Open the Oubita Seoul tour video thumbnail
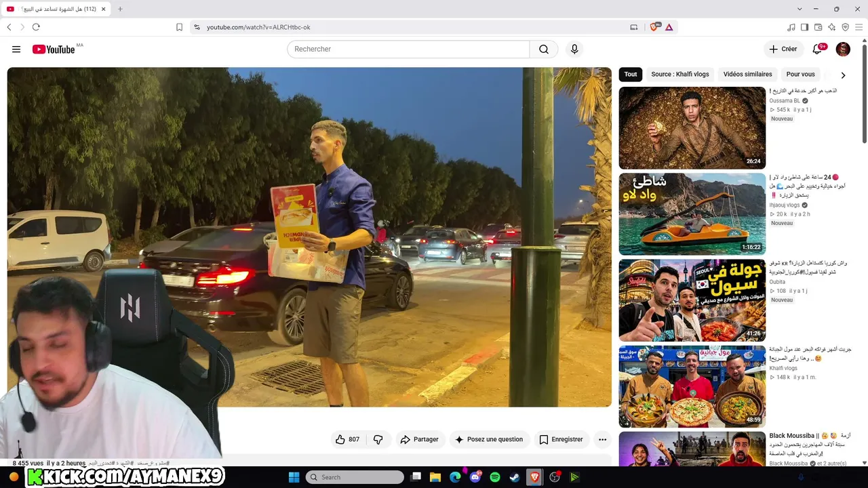The width and height of the screenshot is (868, 488). coord(692,300)
